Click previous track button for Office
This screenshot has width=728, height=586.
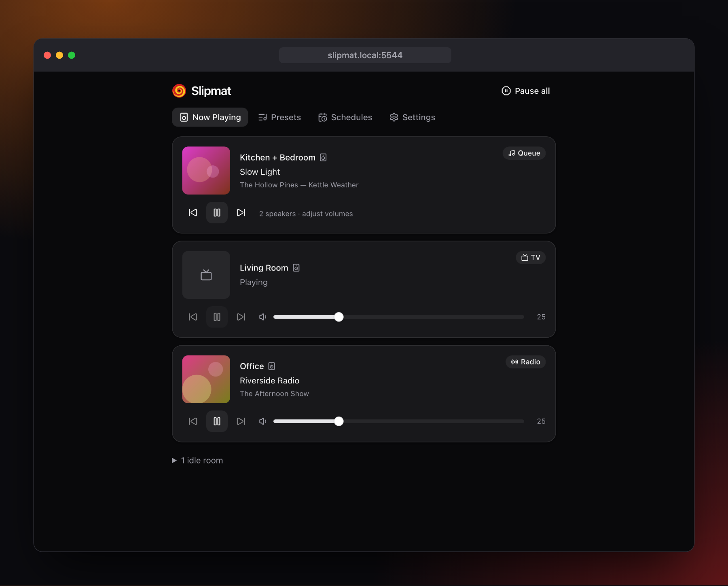point(193,421)
